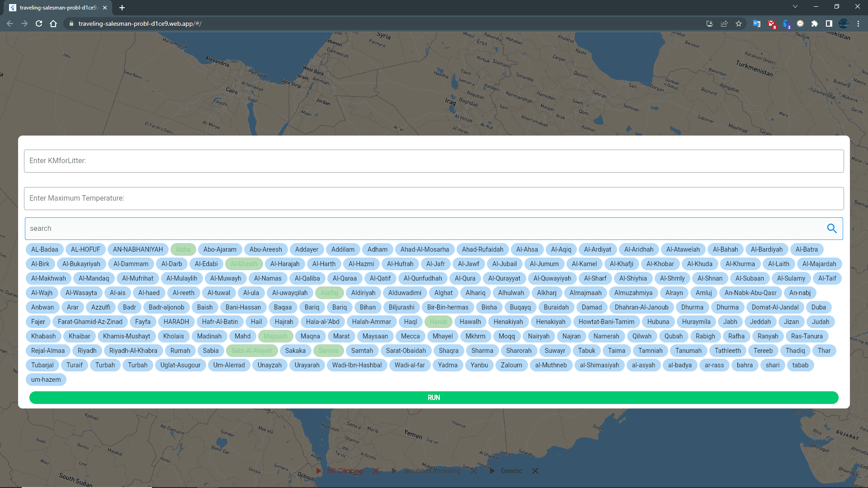
Task: Click the Enter Maximum Temperature field
Action: pyautogui.click(x=434, y=198)
